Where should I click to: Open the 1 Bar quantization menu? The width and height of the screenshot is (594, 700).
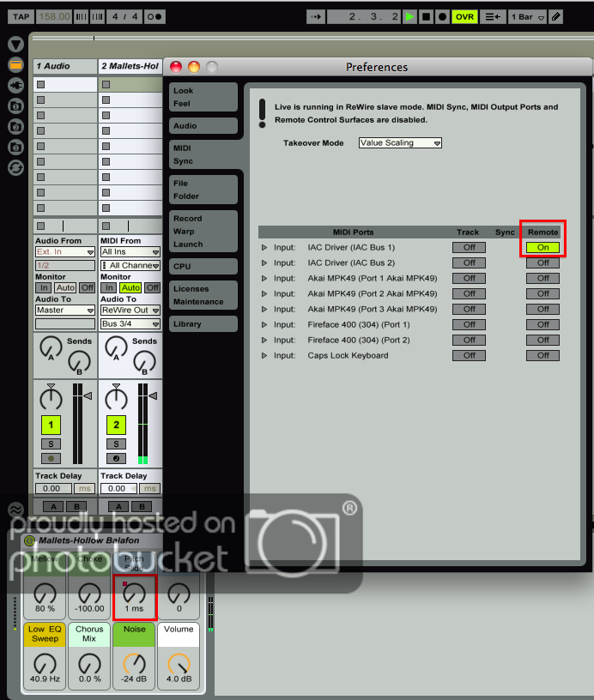[527, 17]
